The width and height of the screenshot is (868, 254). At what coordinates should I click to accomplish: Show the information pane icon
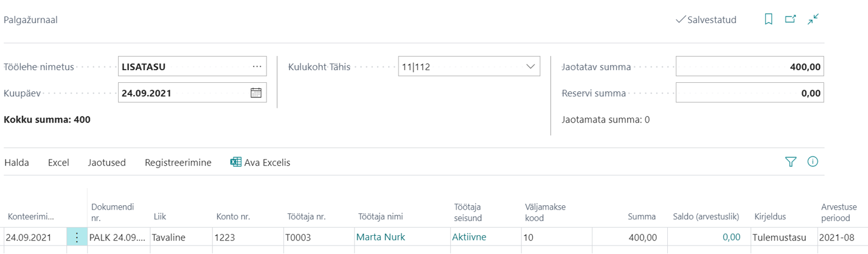tap(813, 162)
